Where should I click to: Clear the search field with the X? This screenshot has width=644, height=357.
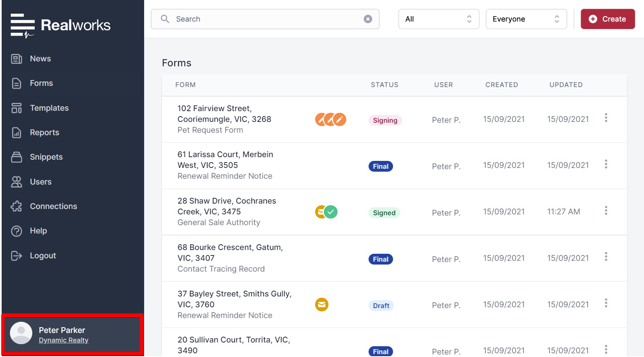(x=368, y=19)
